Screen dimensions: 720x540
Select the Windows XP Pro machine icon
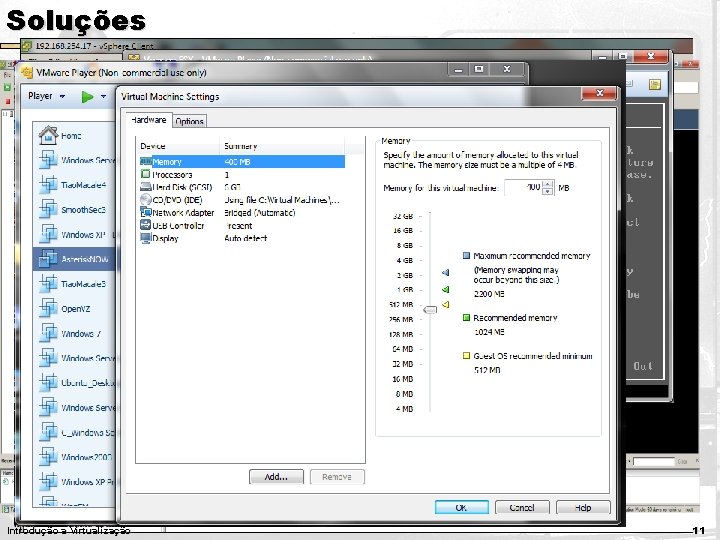(48, 482)
